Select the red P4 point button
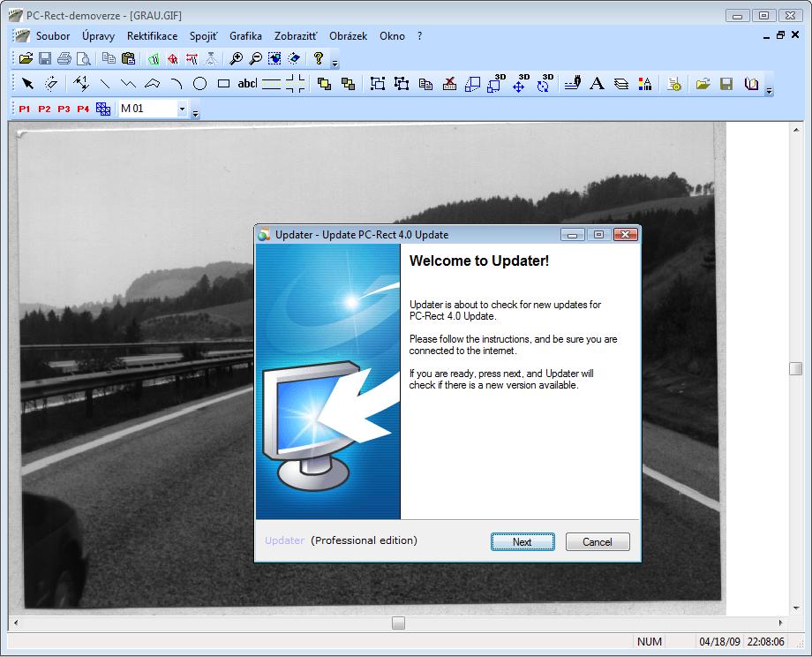 (x=83, y=109)
